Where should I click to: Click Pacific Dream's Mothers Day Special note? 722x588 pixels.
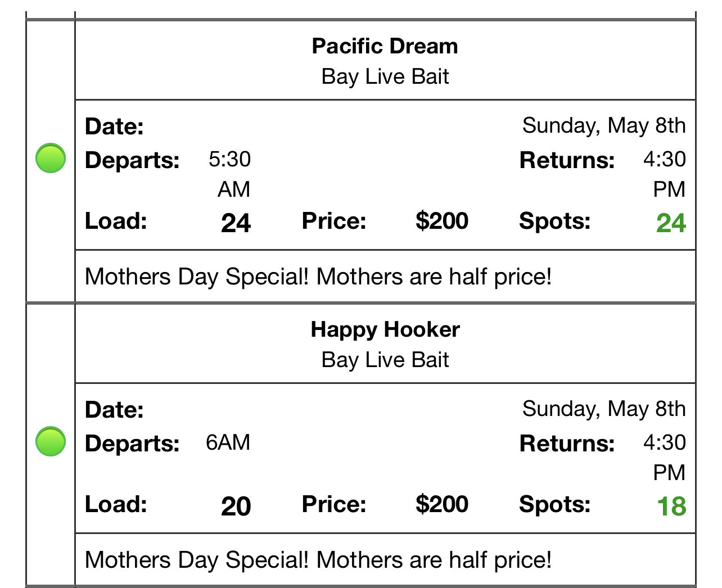coord(318,277)
